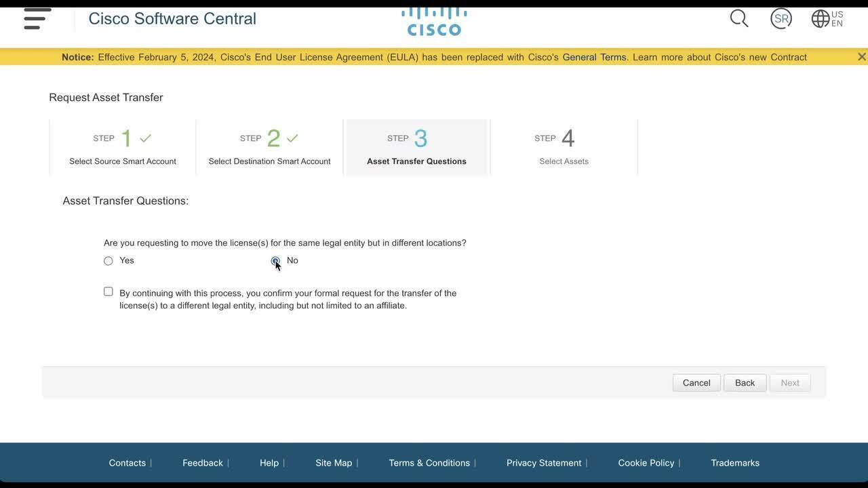868x488 pixels.
Task: Go to Step 4 Select Assets
Action: 564,147
